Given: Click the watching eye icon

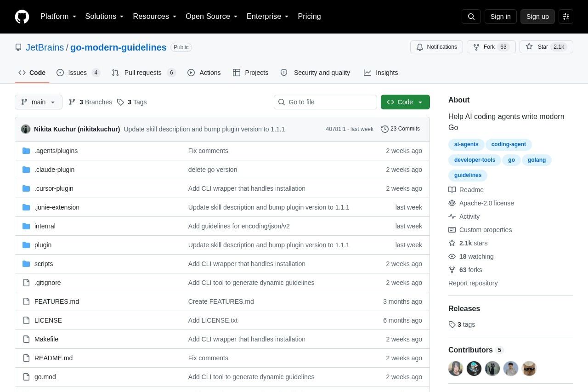Looking at the screenshot, I should pos(452,256).
